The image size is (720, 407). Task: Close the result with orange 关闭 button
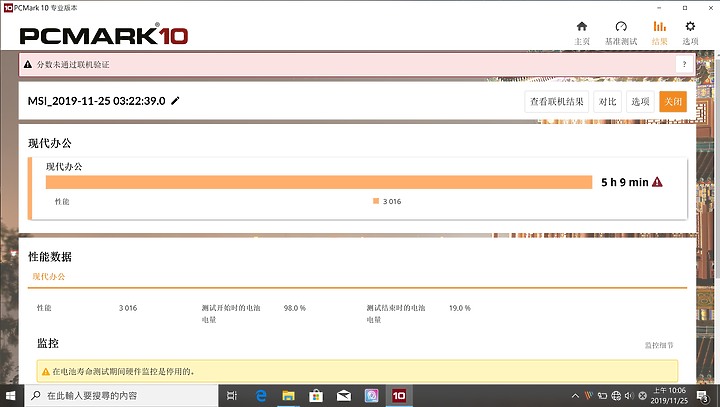click(673, 102)
